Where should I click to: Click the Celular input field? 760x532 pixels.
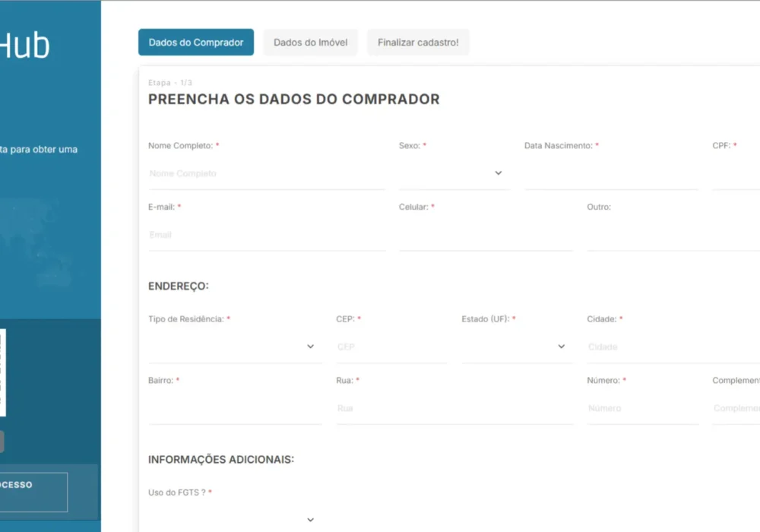486,235
